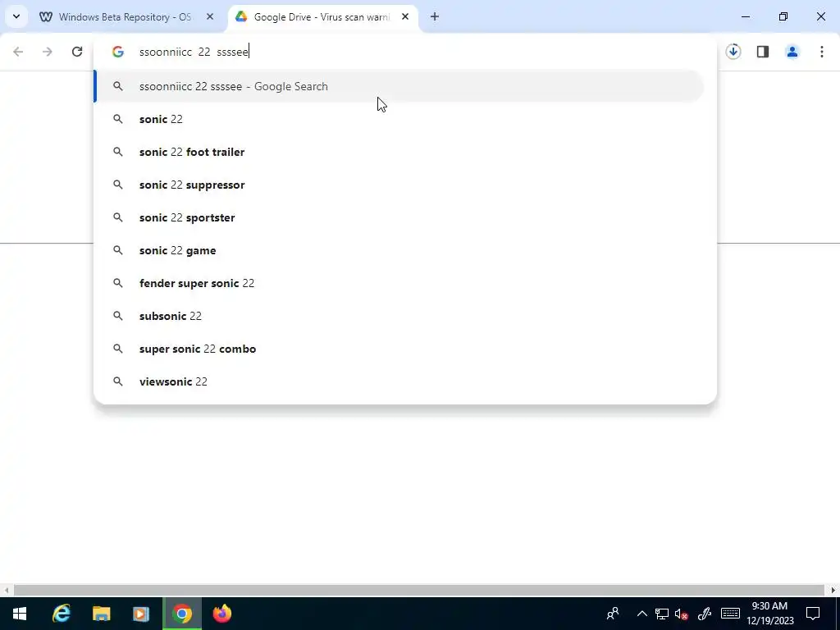Select 'viewsonic 22' suggestion

pos(399,381)
